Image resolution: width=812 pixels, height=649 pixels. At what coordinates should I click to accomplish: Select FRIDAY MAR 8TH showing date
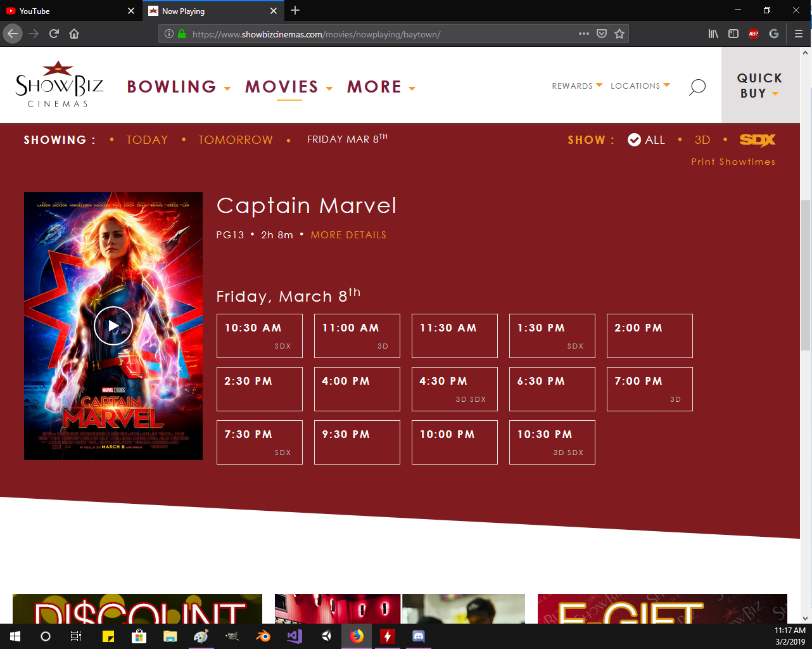(347, 139)
